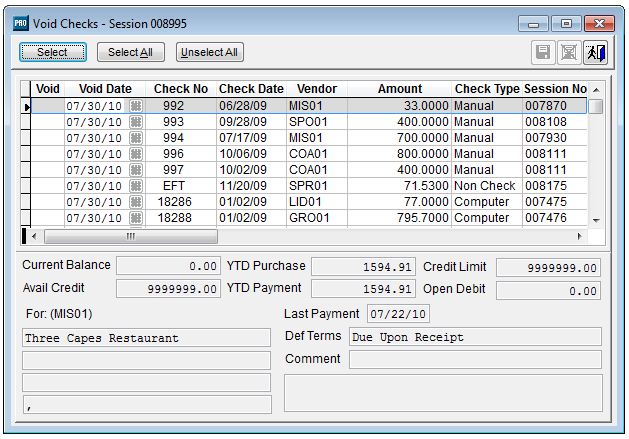The height and width of the screenshot is (439, 629).
Task: Click the vertical scrollbar thumb
Action: pos(596,106)
